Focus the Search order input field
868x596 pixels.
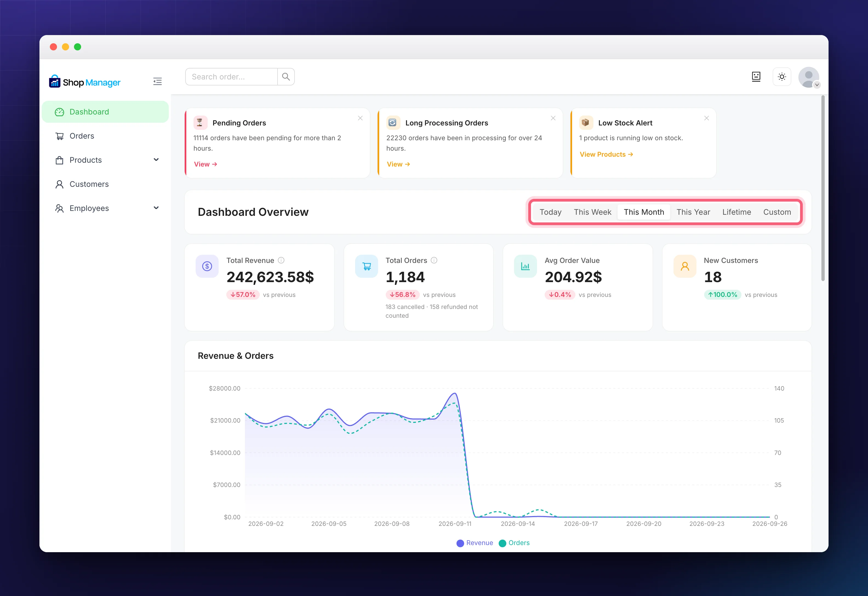(x=231, y=76)
